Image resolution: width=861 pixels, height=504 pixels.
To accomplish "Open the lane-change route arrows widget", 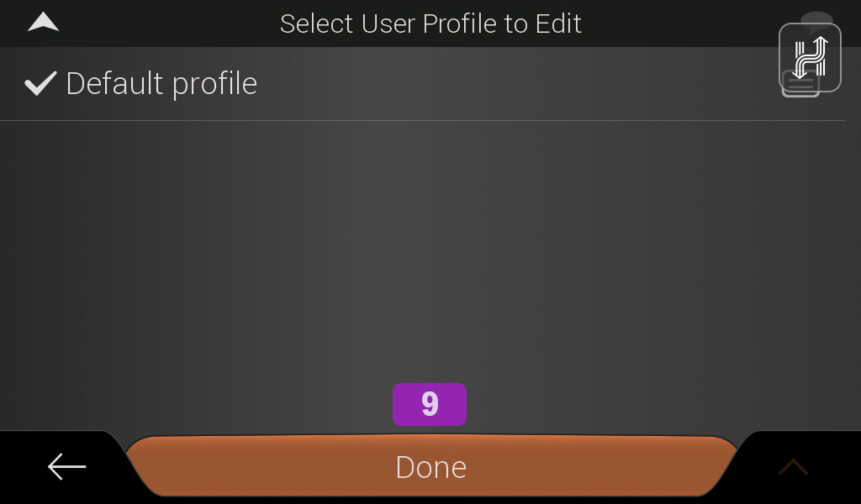I will click(810, 57).
